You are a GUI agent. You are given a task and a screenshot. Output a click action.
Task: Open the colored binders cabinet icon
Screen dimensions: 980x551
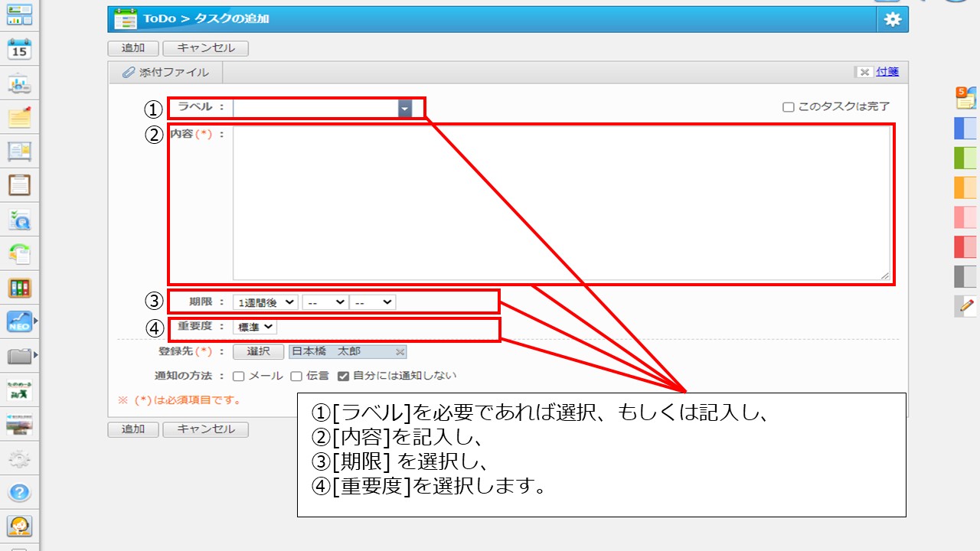point(19,288)
